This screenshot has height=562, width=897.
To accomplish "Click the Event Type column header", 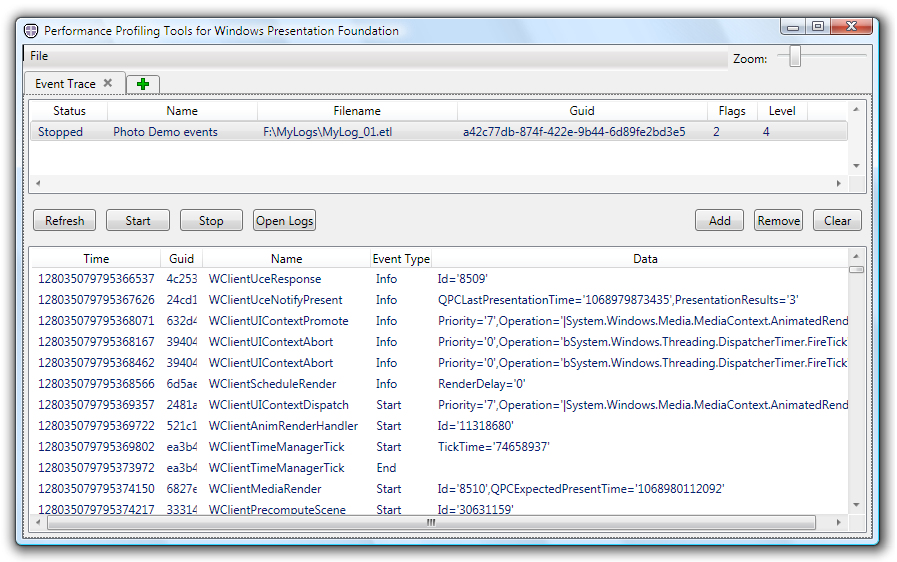I will click(x=401, y=259).
